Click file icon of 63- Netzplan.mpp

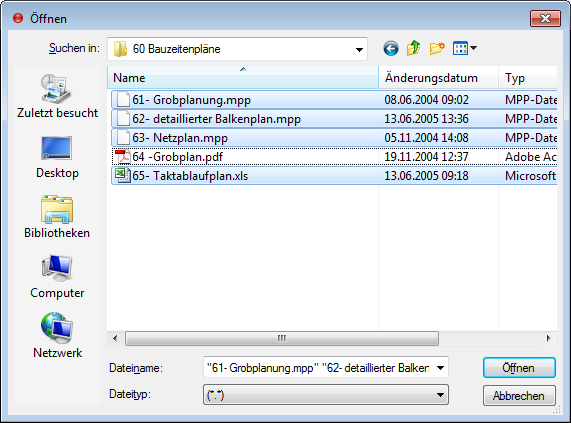coord(123,138)
